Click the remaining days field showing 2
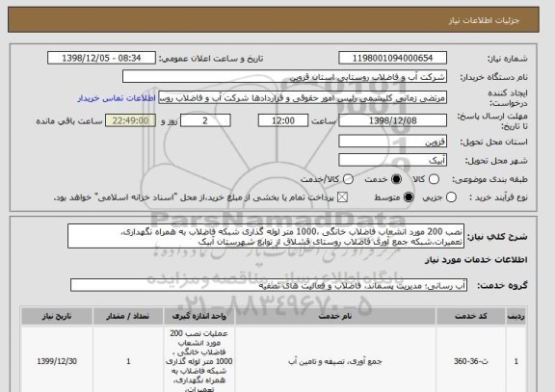 coord(205,120)
